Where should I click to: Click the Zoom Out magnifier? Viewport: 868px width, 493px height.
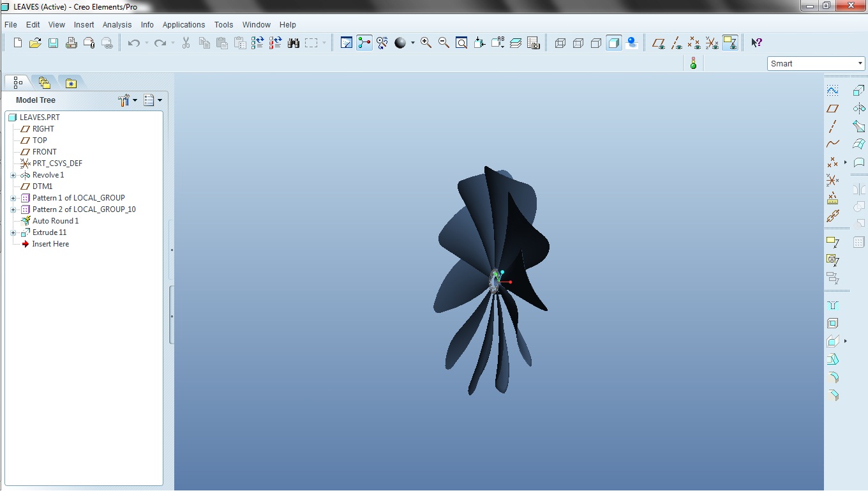tap(444, 43)
